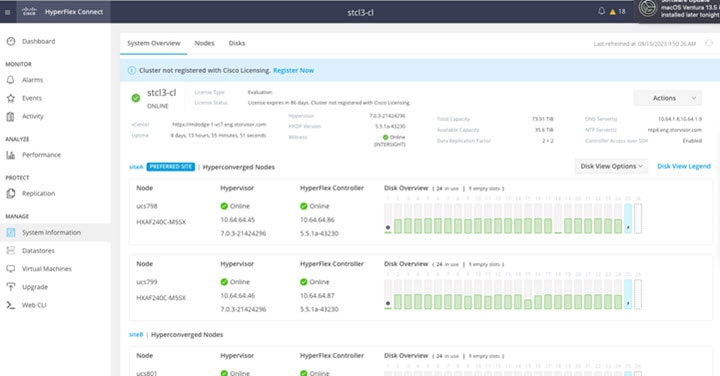The height and width of the screenshot is (376, 720).
Task: Click the siteB link
Action: (x=136, y=335)
